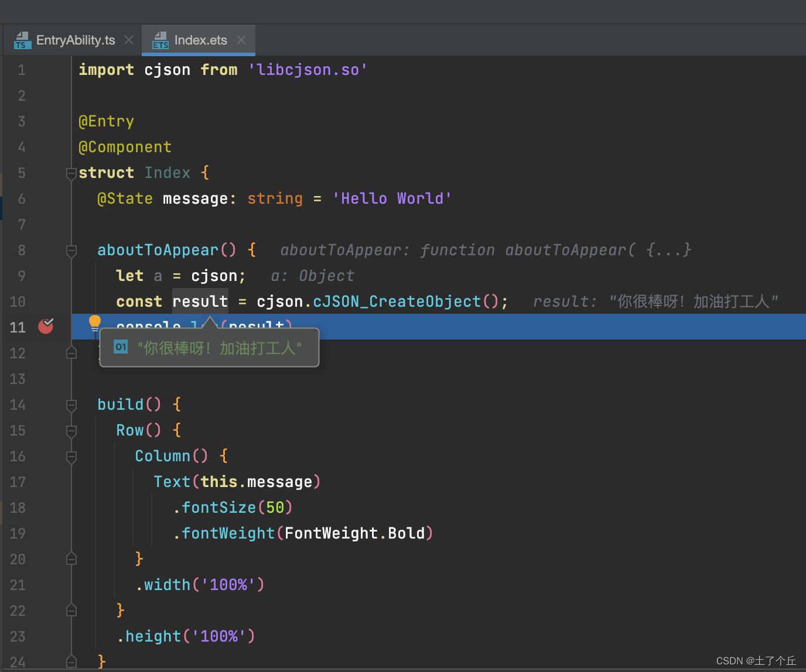
Task: Switch to the EntryAbility.ts tab
Action: coord(75,40)
